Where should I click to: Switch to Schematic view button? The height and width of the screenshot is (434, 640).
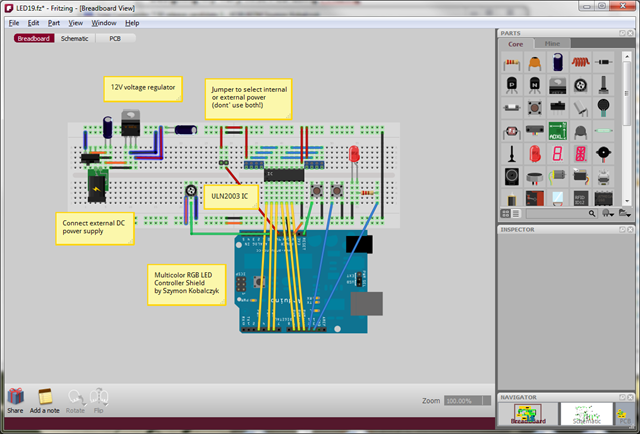pos(74,39)
